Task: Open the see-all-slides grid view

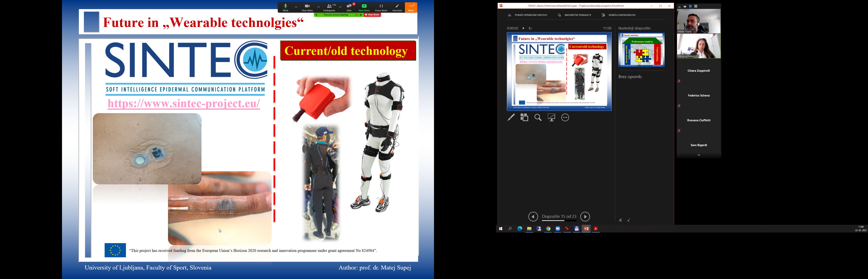Action: pyautogui.click(x=524, y=117)
